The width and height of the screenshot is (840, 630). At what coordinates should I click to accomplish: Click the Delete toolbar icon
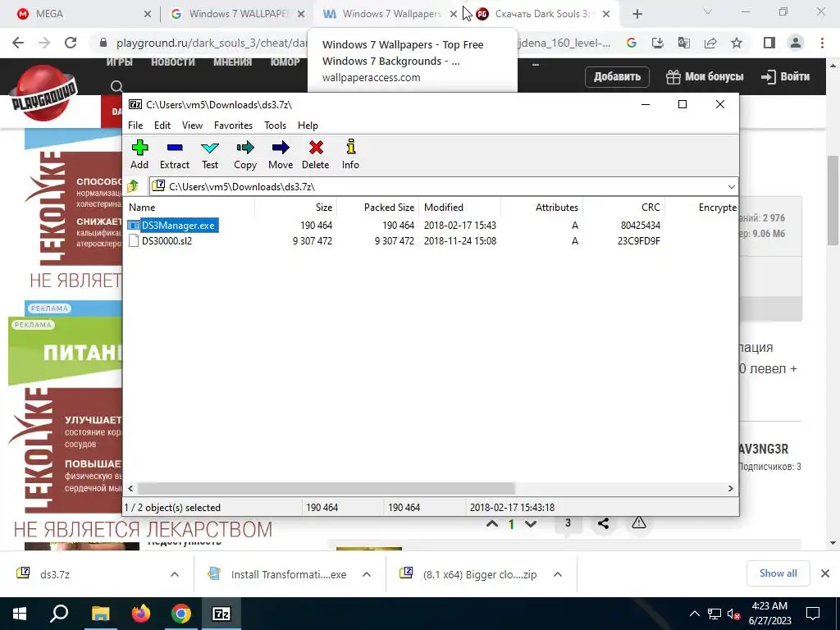[316, 155]
